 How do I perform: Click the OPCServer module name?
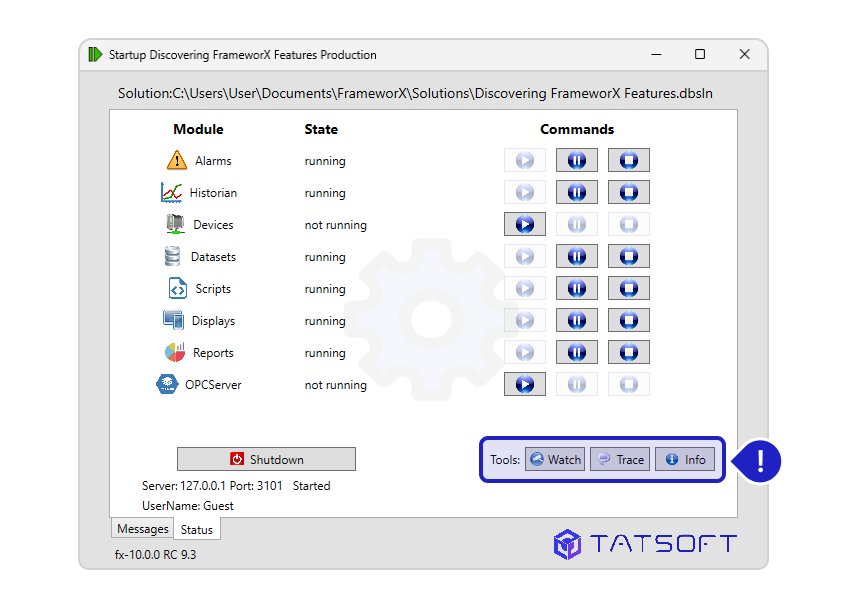[x=213, y=385]
